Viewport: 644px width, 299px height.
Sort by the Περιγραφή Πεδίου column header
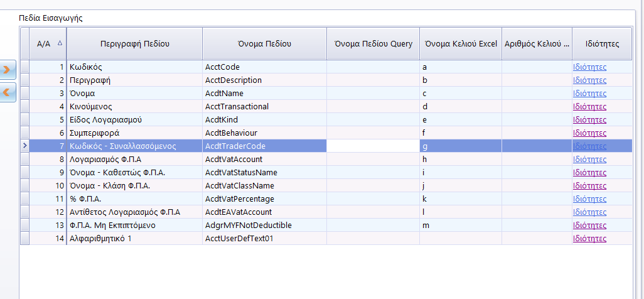(x=134, y=44)
